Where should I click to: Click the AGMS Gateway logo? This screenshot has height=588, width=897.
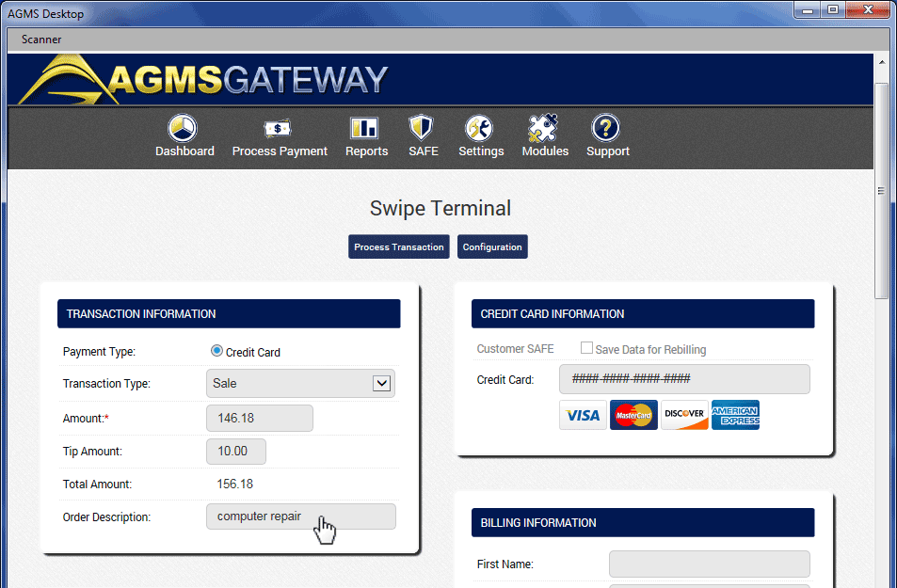[x=203, y=80]
